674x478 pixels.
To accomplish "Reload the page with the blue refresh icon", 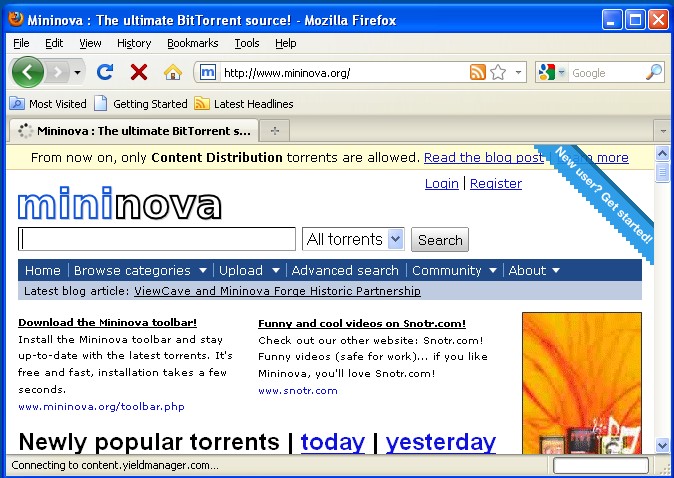I will click(105, 72).
